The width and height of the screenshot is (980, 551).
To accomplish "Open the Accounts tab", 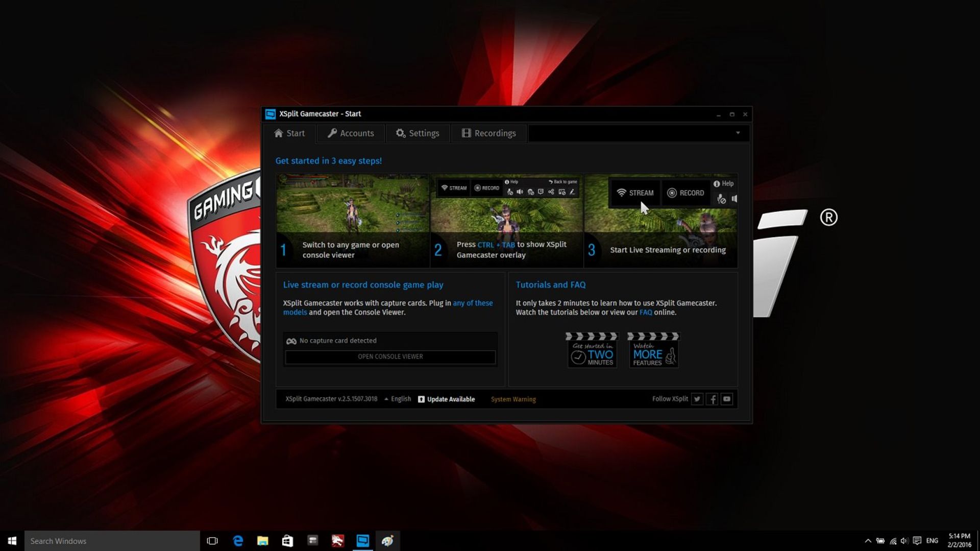I will click(x=351, y=133).
